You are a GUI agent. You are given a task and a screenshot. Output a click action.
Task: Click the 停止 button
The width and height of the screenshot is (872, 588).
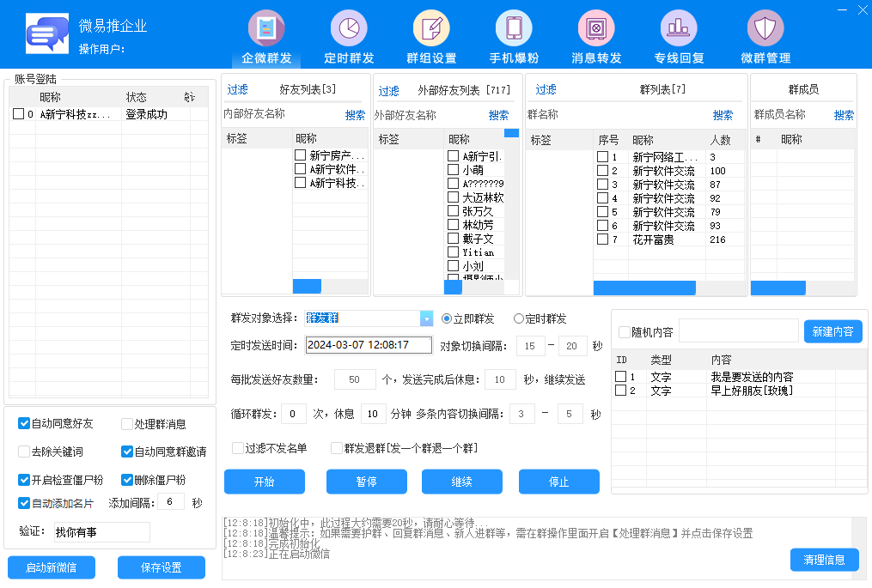coord(559,482)
